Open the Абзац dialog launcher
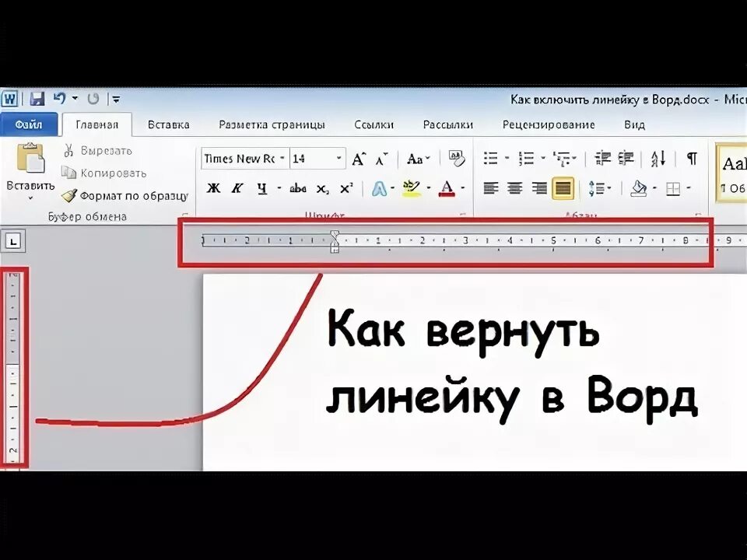Image resolution: width=747 pixels, height=560 pixels. [699, 215]
